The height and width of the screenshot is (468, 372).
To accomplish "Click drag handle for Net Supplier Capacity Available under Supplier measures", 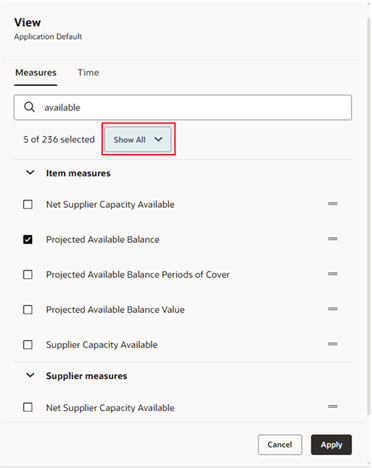I will [x=333, y=407].
